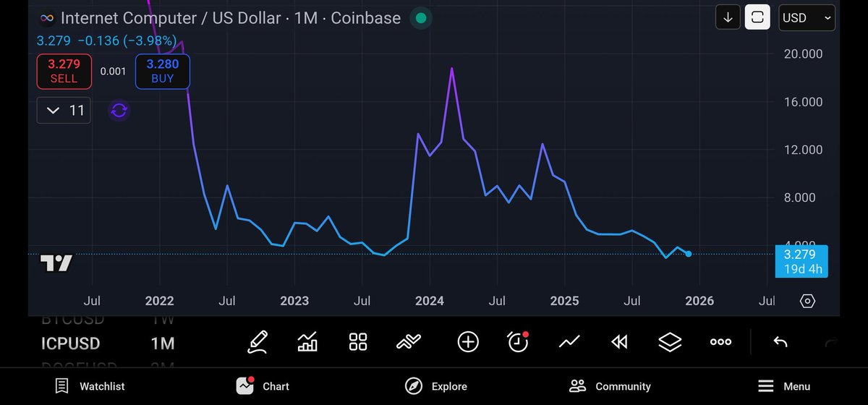The width and height of the screenshot is (868, 405).
Task: Start bar replay rewind icon
Action: (619, 342)
